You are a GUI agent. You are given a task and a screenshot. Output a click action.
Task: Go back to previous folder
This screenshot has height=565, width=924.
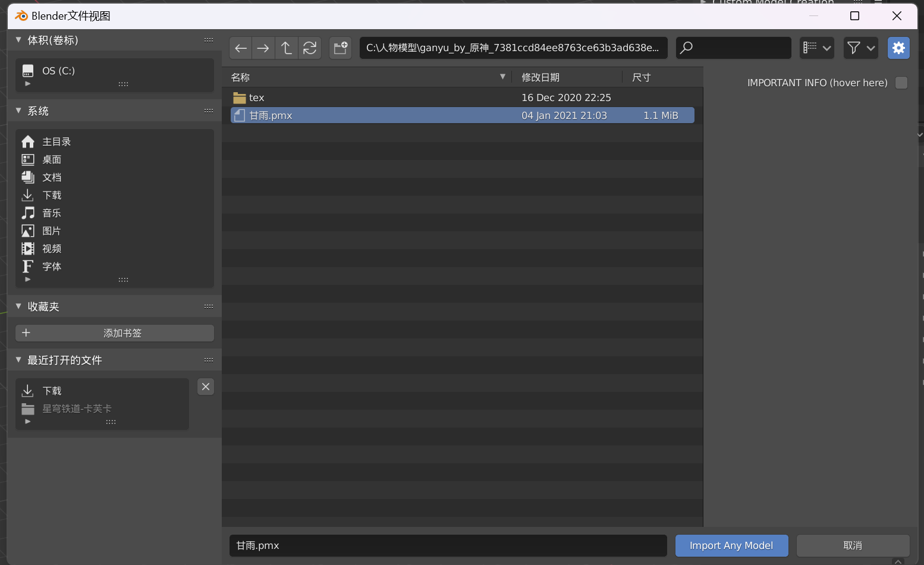[x=241, y=48]
